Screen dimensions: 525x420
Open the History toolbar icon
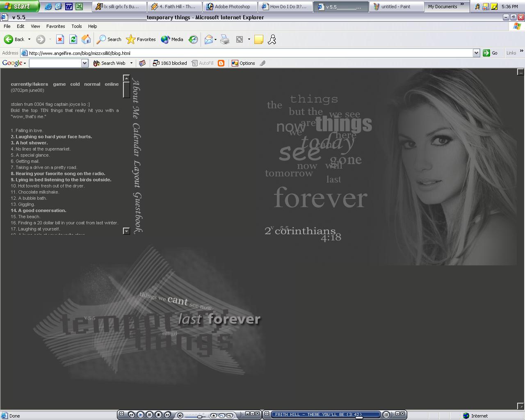click(x=193, y=39)
